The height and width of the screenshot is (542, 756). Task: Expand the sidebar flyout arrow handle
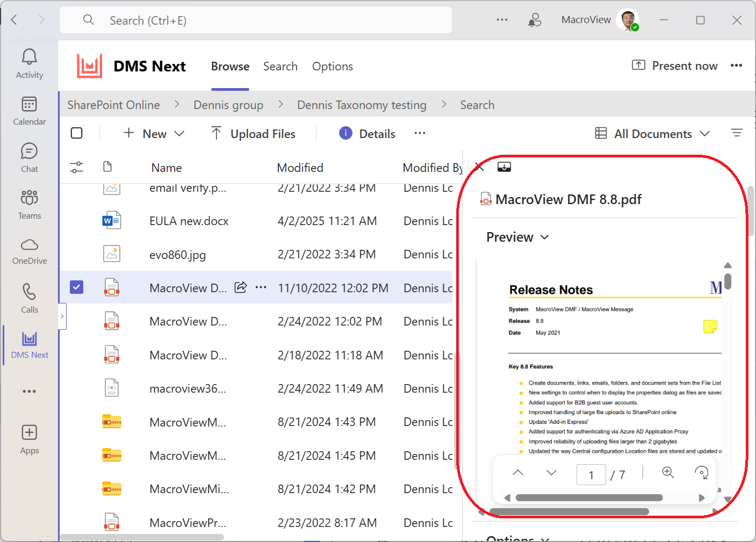coord(62,316)
